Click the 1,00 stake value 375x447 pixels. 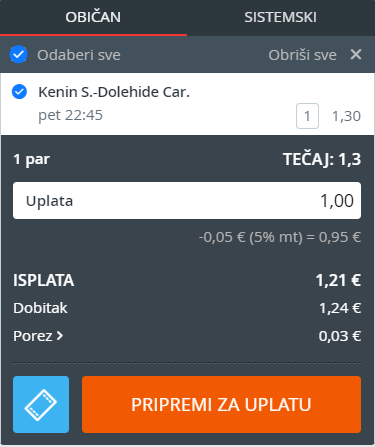tap(337, 201)
